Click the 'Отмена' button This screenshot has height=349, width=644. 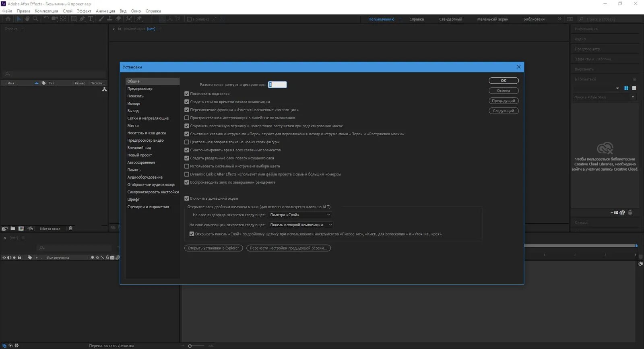pyautogui.click(x=504, y=91)
